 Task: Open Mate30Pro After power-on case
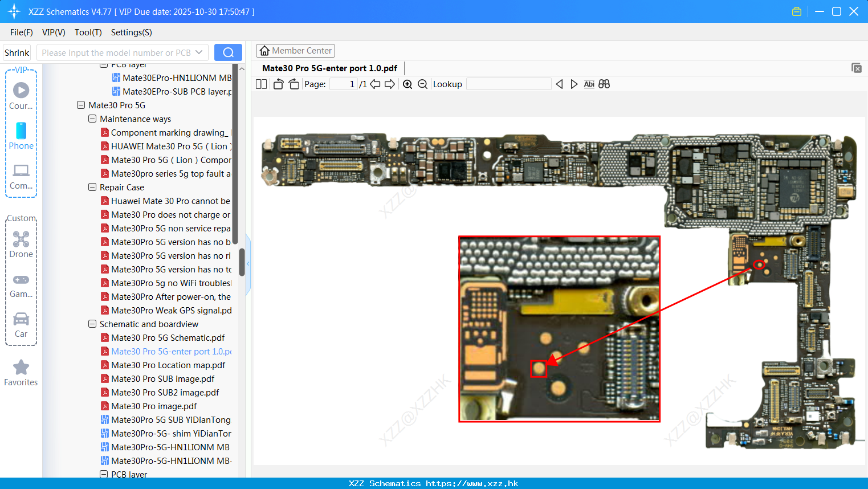coord(166,296)
